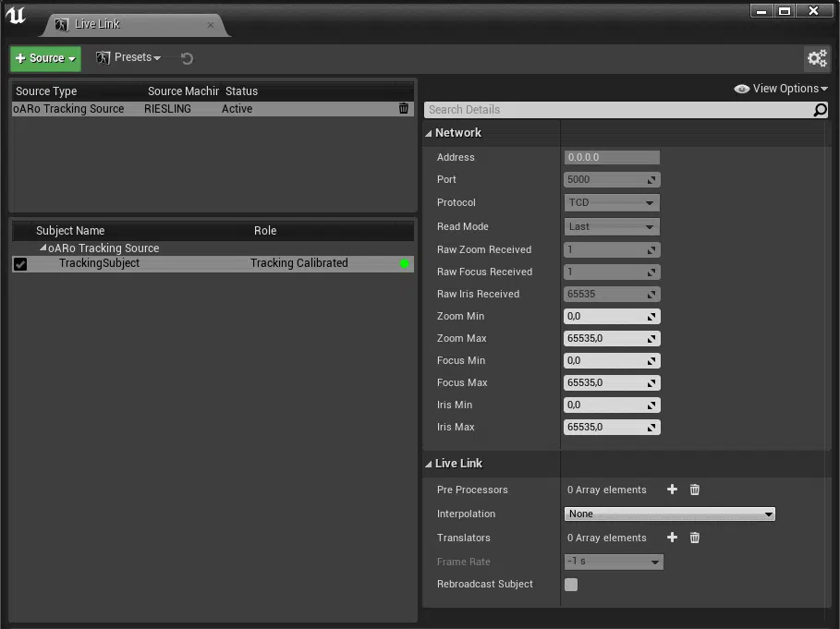
Task: Click the undo arrow icon next to Presets
Action: (x=187, y=59)
